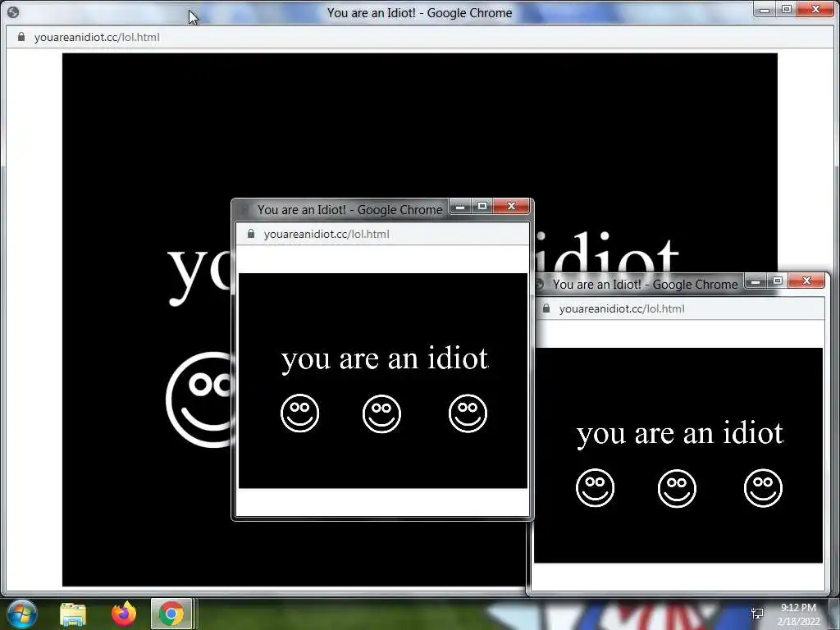Click the lock icon in the large window address bar
Screen dimensions: 840x630
coord(21,37)
